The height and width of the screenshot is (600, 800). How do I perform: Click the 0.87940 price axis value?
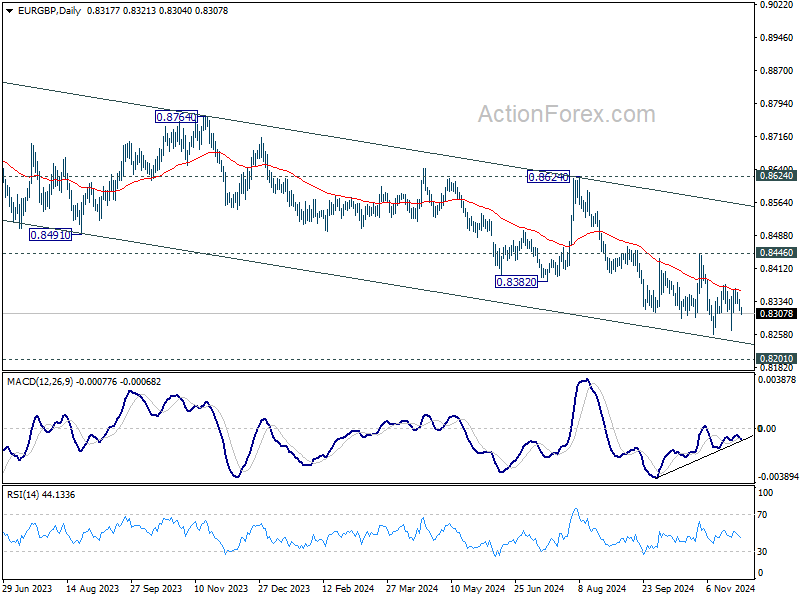pos(777,104)
